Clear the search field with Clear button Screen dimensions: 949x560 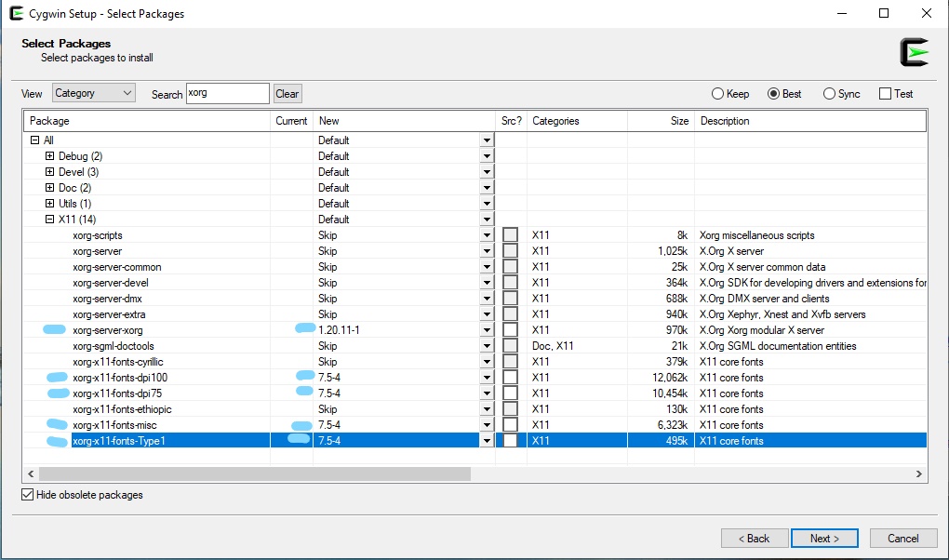287,94
